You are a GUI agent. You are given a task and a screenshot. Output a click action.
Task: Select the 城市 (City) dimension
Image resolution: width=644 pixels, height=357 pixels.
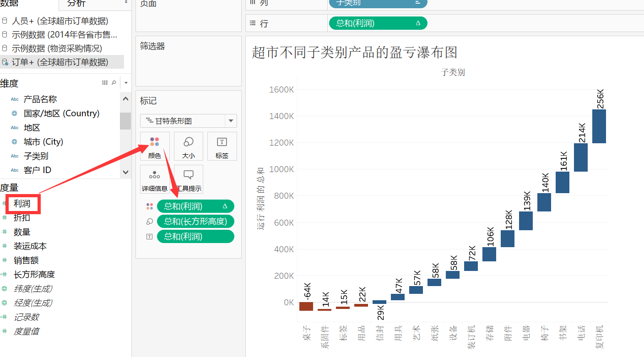[x=43, y=142]
